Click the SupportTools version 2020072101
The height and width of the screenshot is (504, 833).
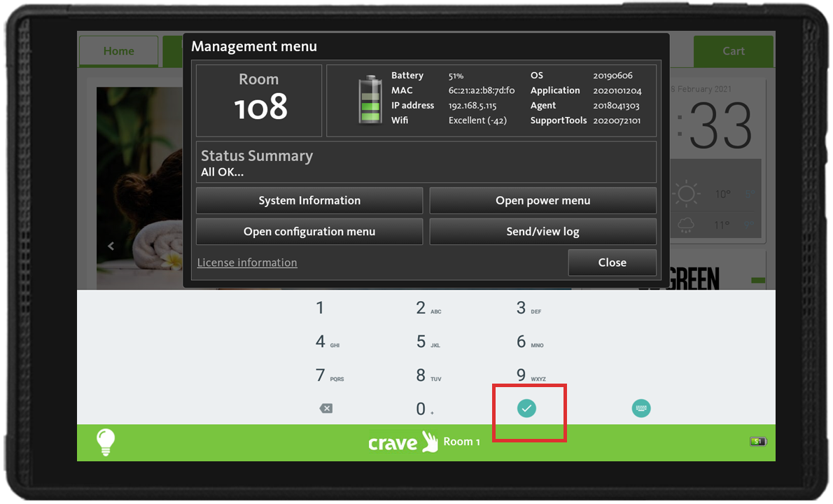click(x=616, y=120)
